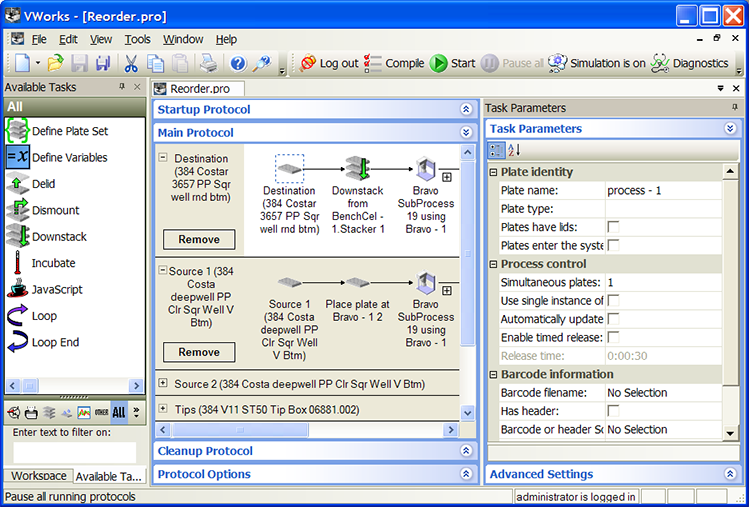The image size is (749, 507).
Task: Click the task filter text field
Action: coord(74,452)
